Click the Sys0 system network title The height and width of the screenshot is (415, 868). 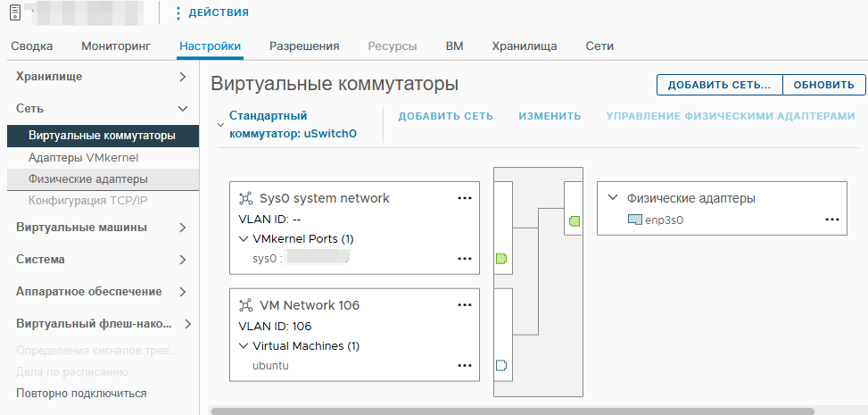[325, 198]
